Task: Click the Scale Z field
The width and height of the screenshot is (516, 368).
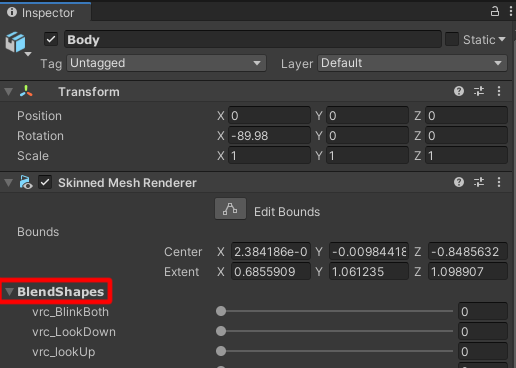Action: pyautogui.click(x=466, y=156)
